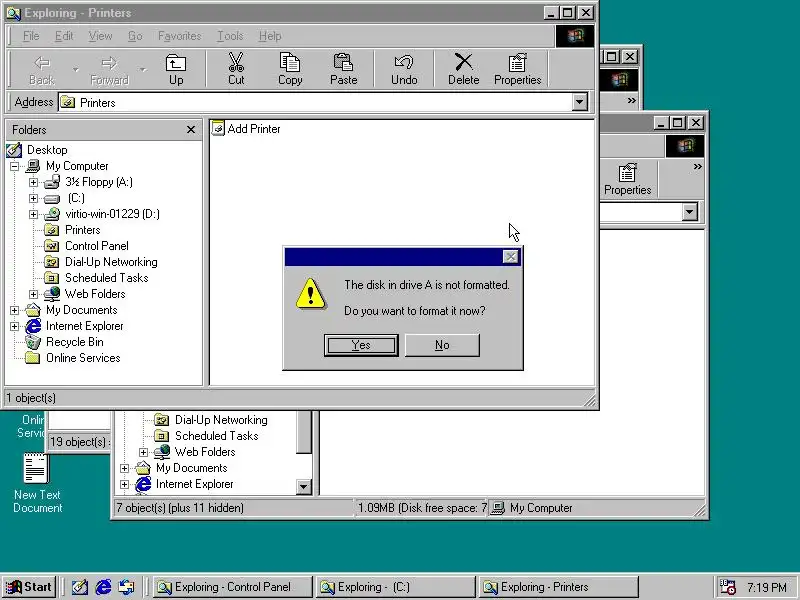Open Forward button history dropdown arrow

pyautogui.click(x=143, y=69)
